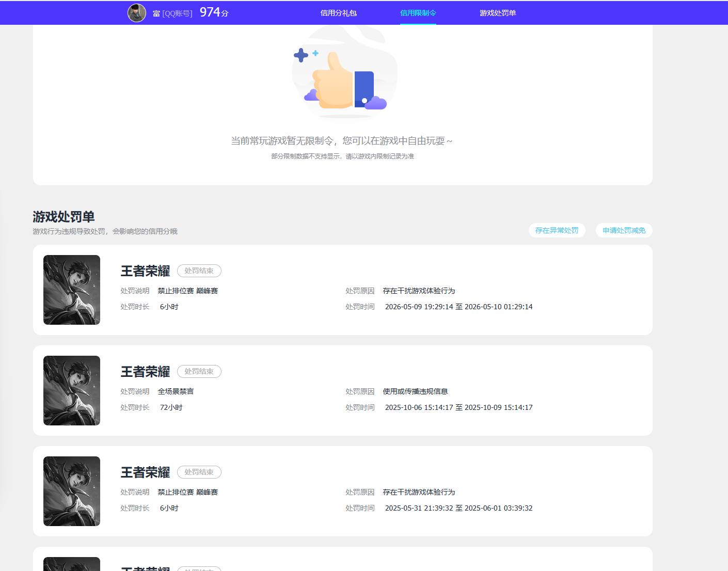The height and width of the screenshot is (571, 728).
Task: Click the 974分 credit score
Action: (214, 12)
